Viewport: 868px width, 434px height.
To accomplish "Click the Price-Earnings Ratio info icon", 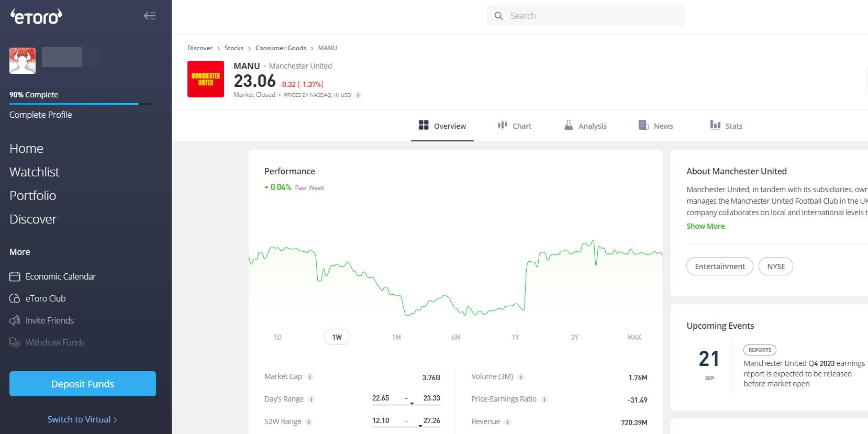I will 544,399.
